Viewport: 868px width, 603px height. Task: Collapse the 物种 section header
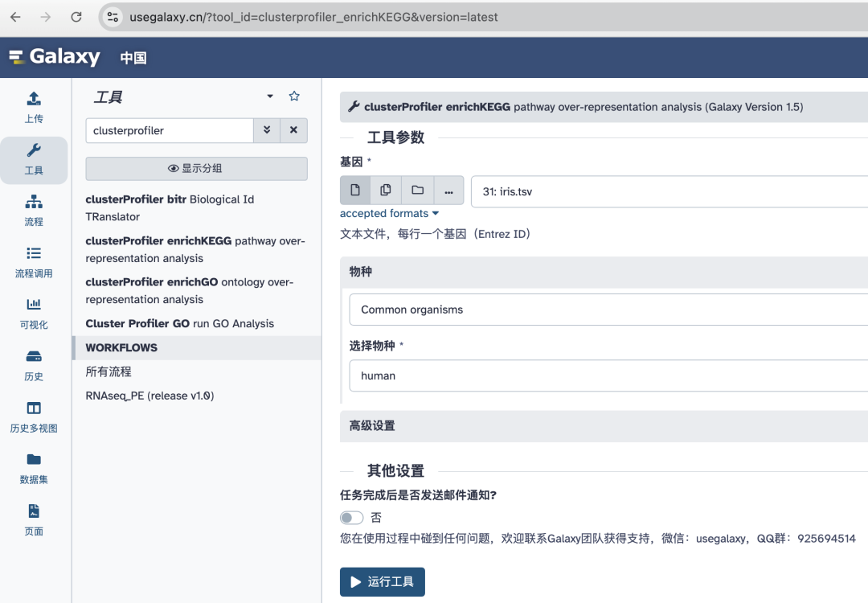click(x=604, y=272)
